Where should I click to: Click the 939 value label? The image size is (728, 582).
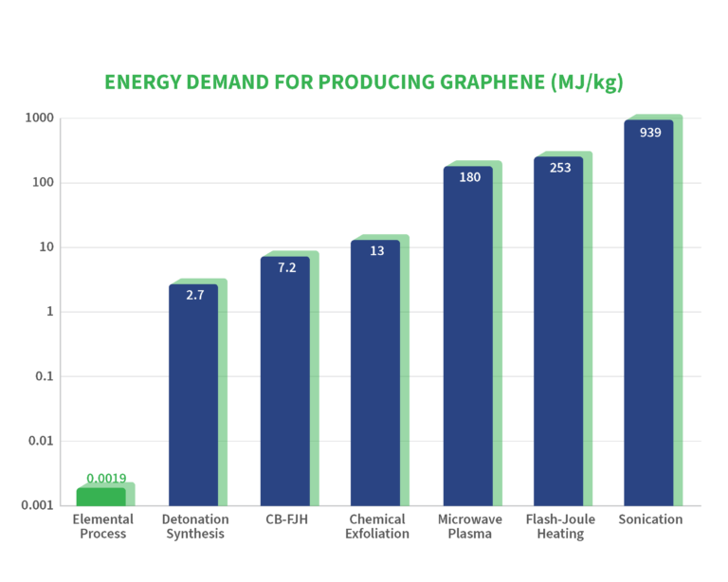(x=650, y=133)
